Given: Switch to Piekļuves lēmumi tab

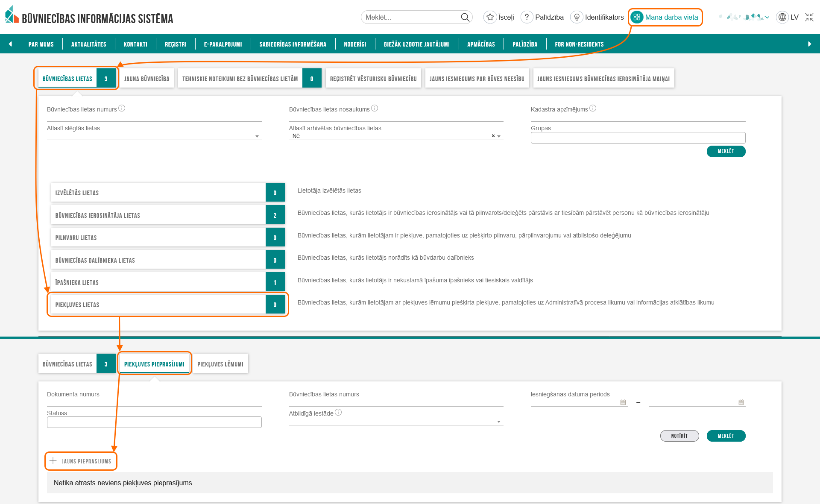Looking at the screenshot, I should (x=220, y=364).
